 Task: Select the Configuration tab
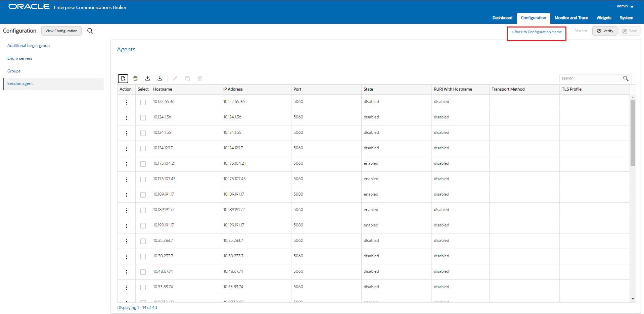point(534,18)
